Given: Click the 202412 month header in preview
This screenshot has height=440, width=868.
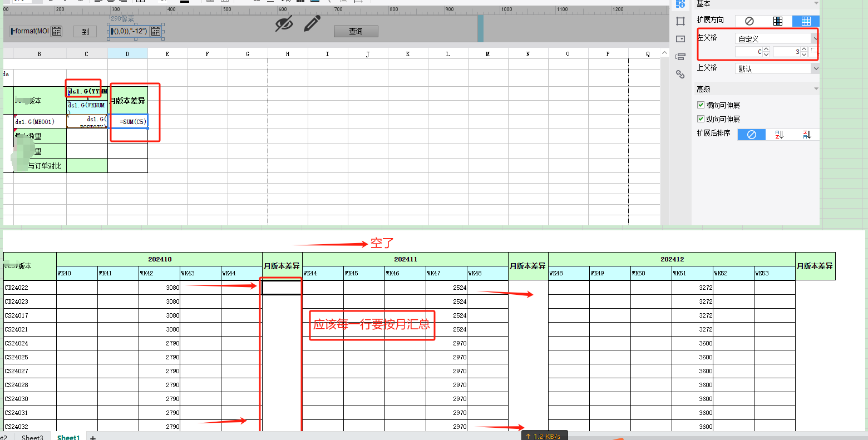Looking at the screenshot, I should 672,259.
